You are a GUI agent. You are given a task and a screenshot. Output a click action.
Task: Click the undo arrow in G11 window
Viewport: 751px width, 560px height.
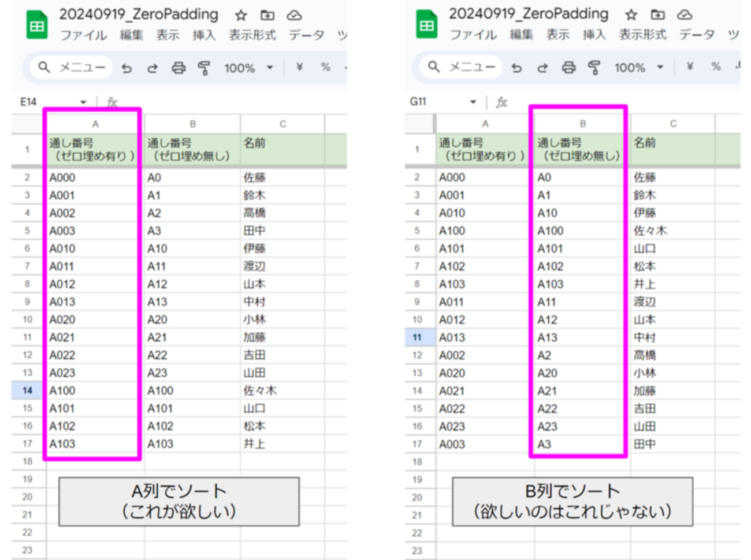pos(516,68)
